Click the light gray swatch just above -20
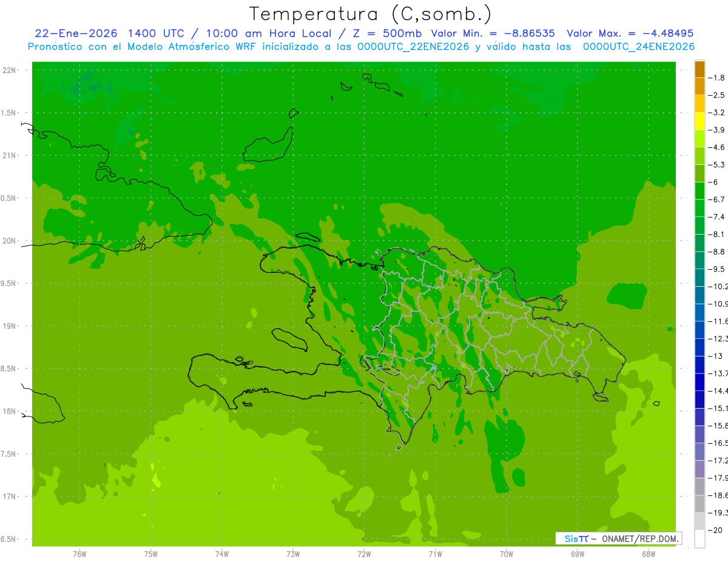 pos(699,521)
